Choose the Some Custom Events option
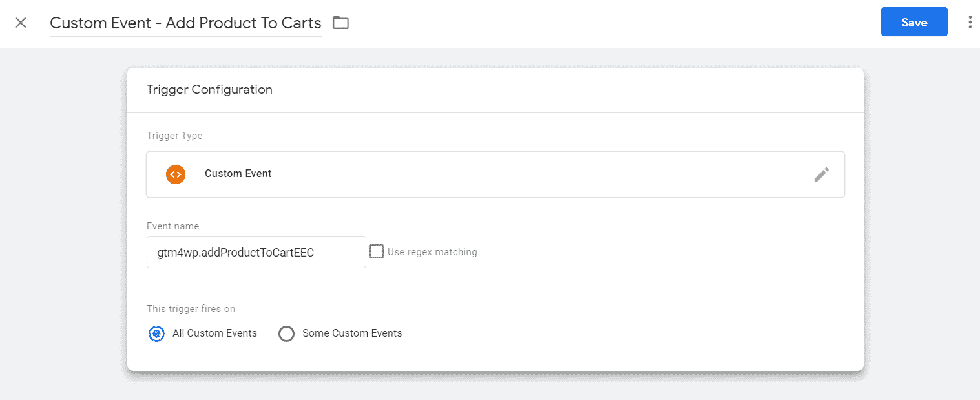980x400 pixels. coord(286,333)
